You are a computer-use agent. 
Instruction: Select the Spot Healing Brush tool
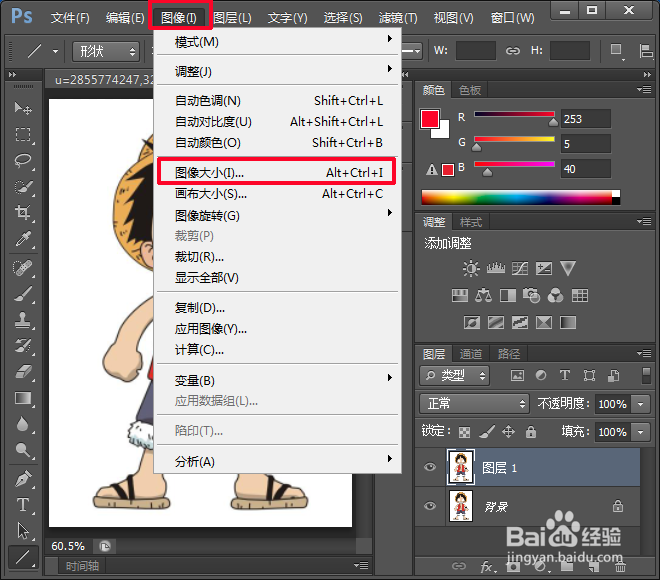pos(23,268)
